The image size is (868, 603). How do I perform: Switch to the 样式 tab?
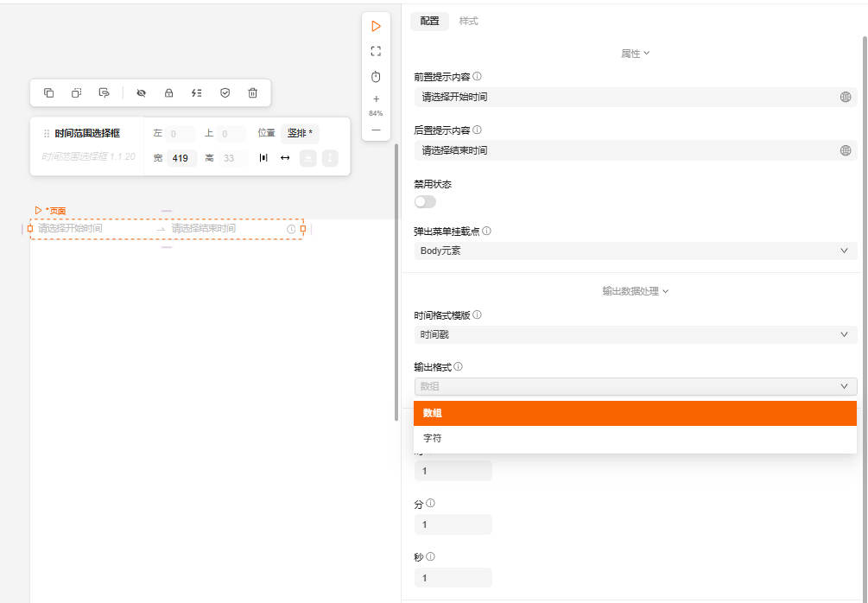pyautogui.click(x=469, y=20)
